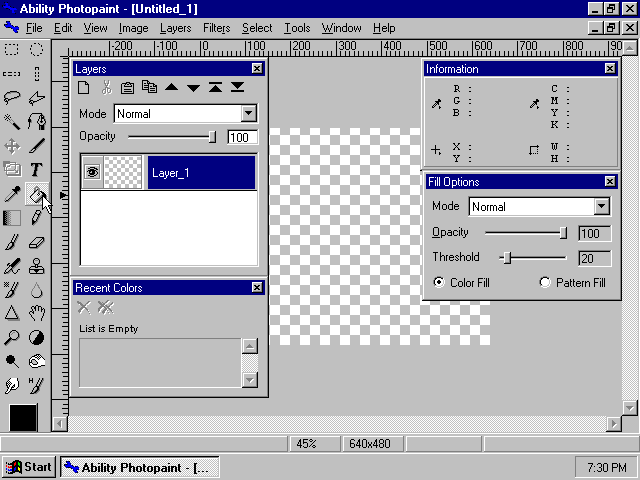This screenshot has height=480, width=640.
Task: Click the Layers opacity slider handle
Action: [x=212, y=137]
